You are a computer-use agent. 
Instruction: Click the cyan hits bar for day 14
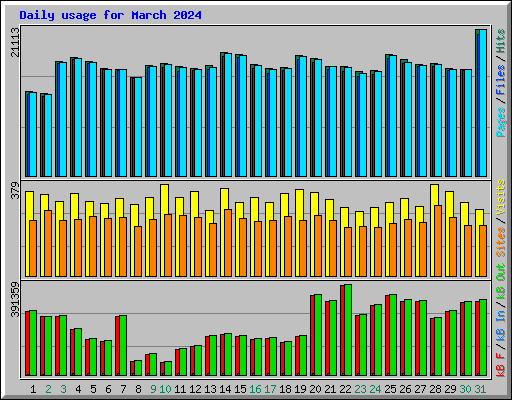[228, 115]
